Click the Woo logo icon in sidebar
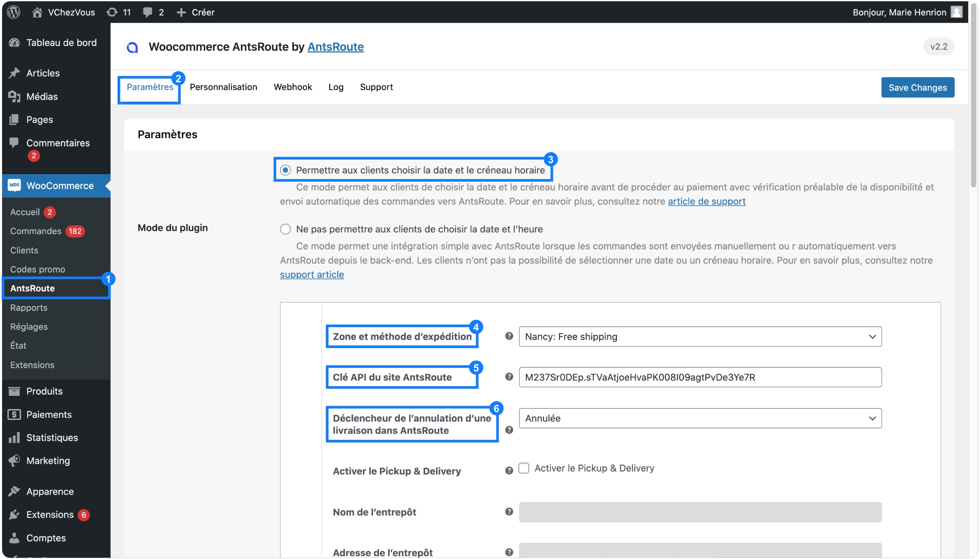 [x=14, y=186]
